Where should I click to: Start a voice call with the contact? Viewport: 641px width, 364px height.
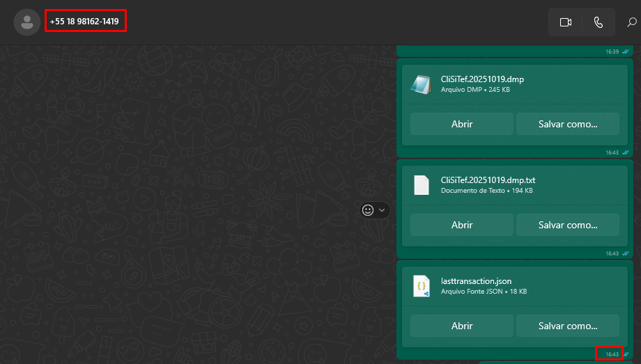[598, 22]
